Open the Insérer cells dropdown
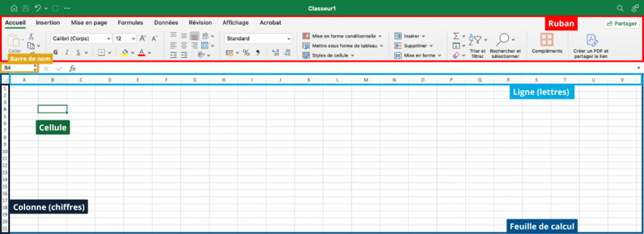This screenshot has height=234, width=644. [409, 36]
